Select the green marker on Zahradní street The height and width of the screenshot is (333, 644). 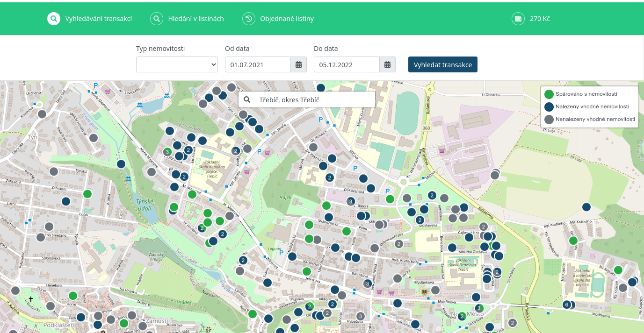(x=87, y=194)
